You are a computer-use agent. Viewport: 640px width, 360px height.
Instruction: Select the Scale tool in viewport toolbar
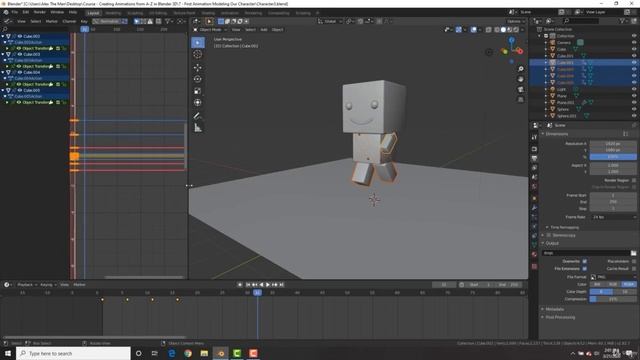pyautogui.click(x=198, y=91)
